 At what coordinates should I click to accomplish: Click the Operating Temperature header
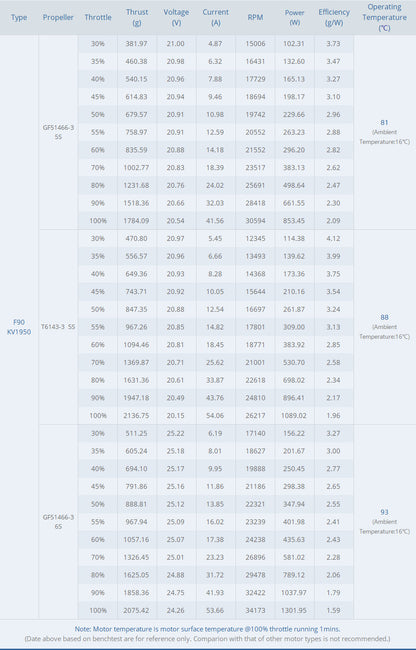(x=385, y=17)
